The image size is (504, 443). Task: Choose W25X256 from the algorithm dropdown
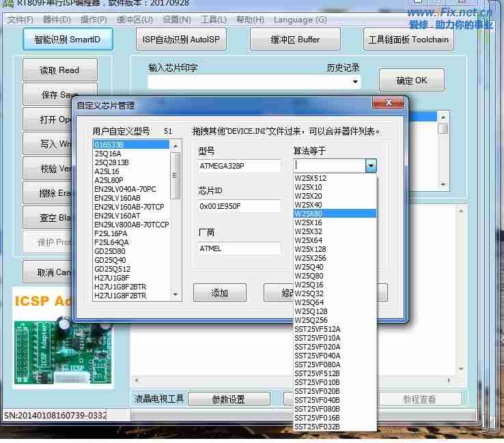(x=335, y=258)
